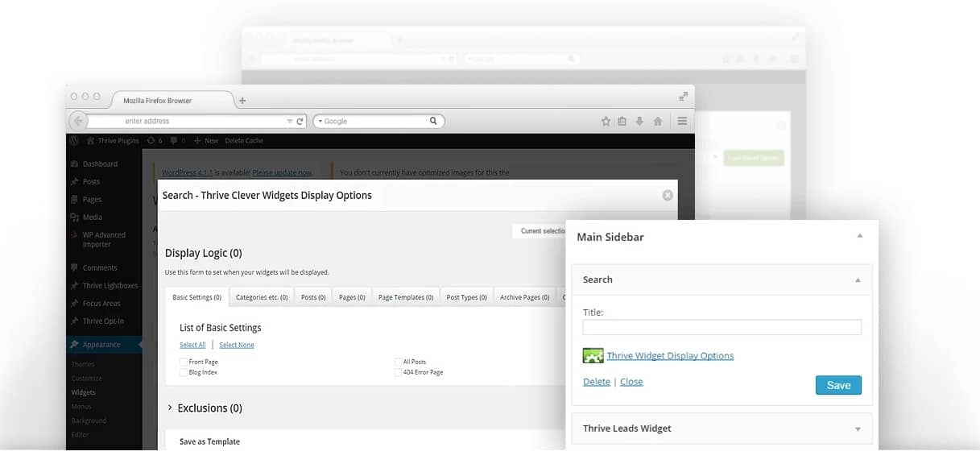Viewport: 980px width, 468px height.
Task: Collapse the Main Sidebar panel arrow
Action: pos(860,236)
